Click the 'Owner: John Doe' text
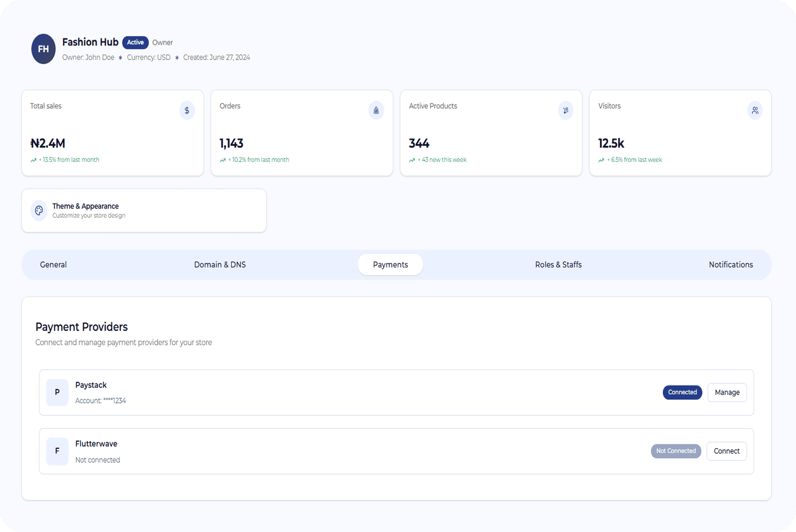Screen dimensions: 796x532 coord(88,57)
